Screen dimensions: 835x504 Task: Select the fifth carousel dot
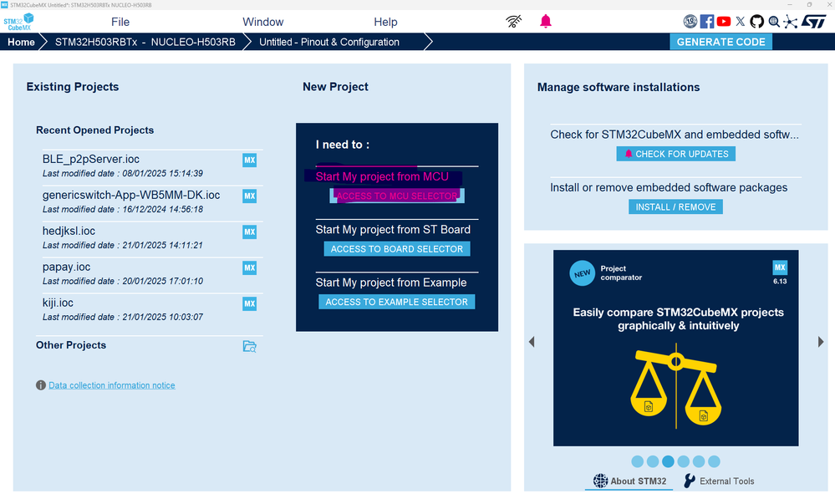pyautogui.click(x=699, y=461)
